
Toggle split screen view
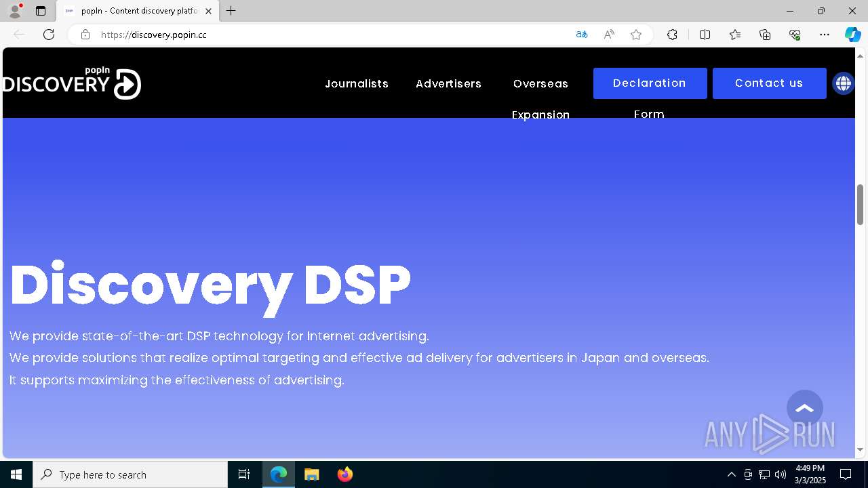click(705, 35)
